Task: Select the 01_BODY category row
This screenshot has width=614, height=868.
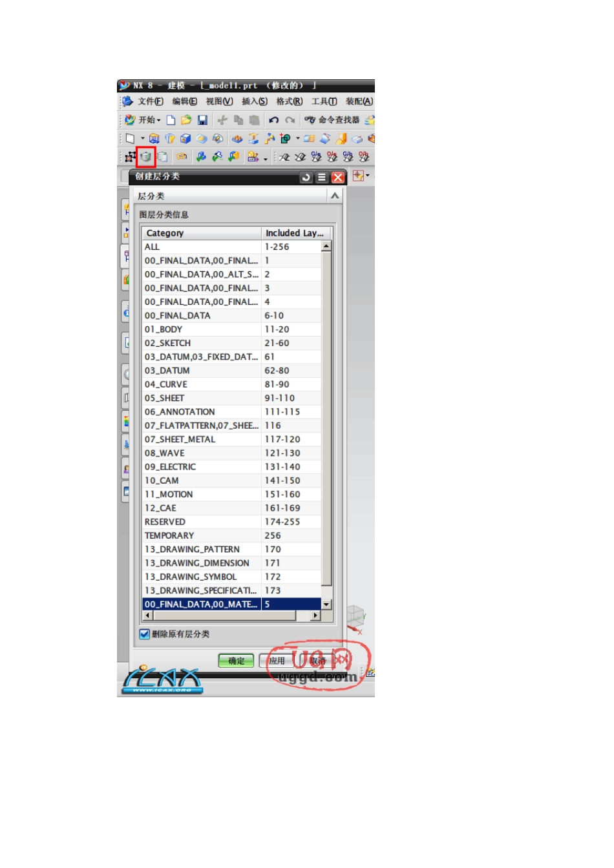Action: tap(232, 329)
